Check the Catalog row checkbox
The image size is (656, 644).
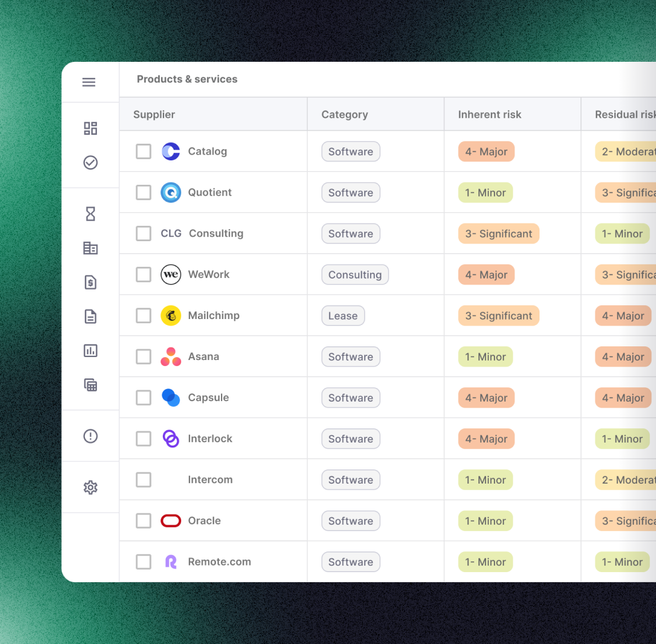coord(144,151)
